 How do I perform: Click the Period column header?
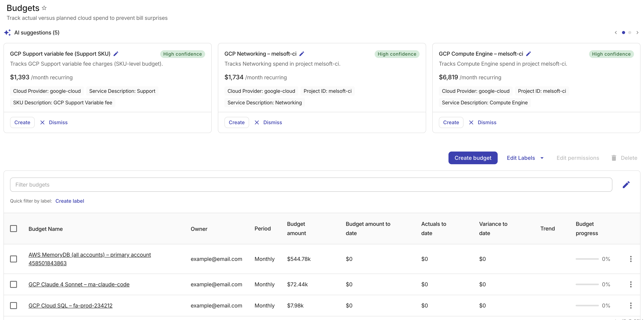pyautogui.click(x=262, y=229)
